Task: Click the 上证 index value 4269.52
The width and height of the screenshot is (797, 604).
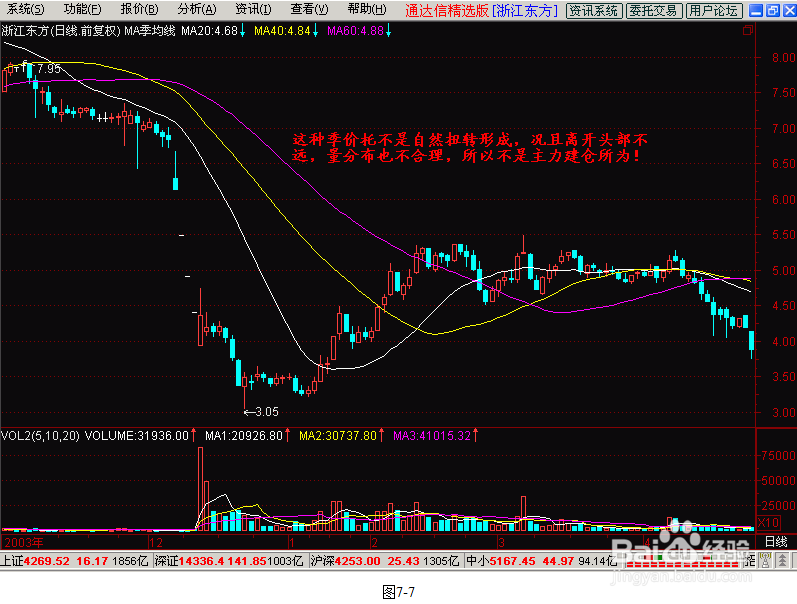Action: tap(47, 561)
